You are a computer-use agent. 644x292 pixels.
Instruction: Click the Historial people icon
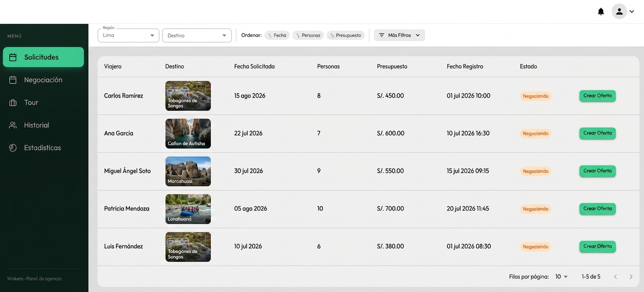pyautogui.click(x=13, y=125)
